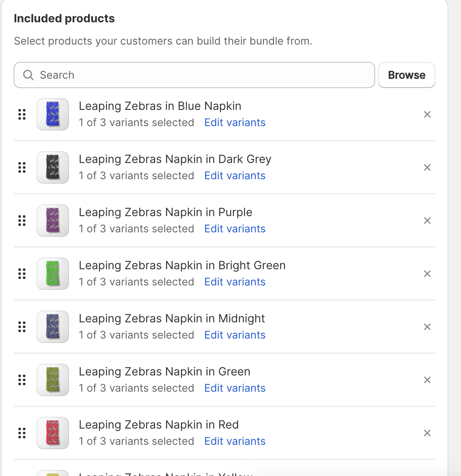Click the drag handle for Red Napkin
Viewport: 461px width, 476px height.
click(x=22, y=433)
